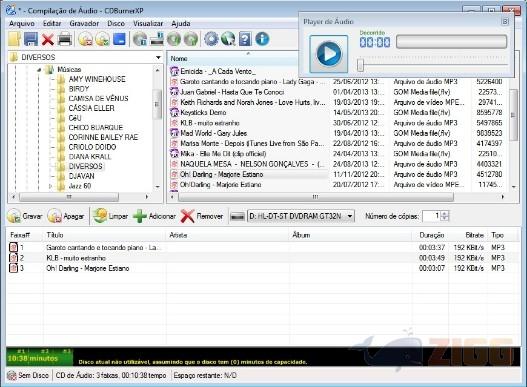
Task: Select track 3 Oh! Darling - Marjorie Estiano
Action: coord(88,268)
